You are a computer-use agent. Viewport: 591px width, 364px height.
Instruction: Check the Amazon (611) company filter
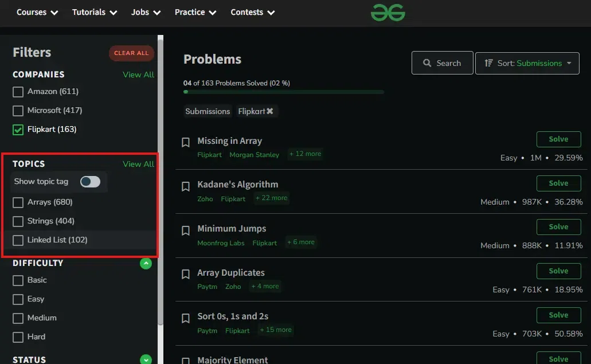pyautogui.click(x=18, y=92)
